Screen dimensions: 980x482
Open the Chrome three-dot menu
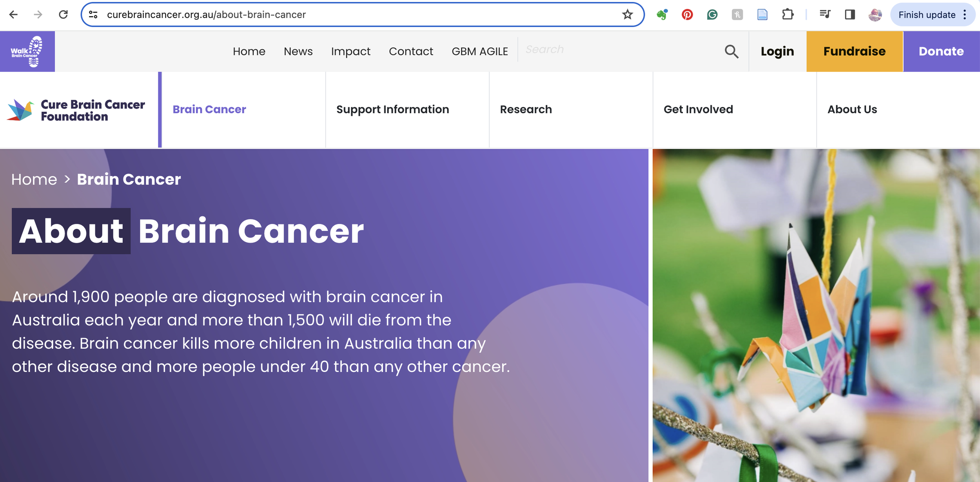coord(965,14)
